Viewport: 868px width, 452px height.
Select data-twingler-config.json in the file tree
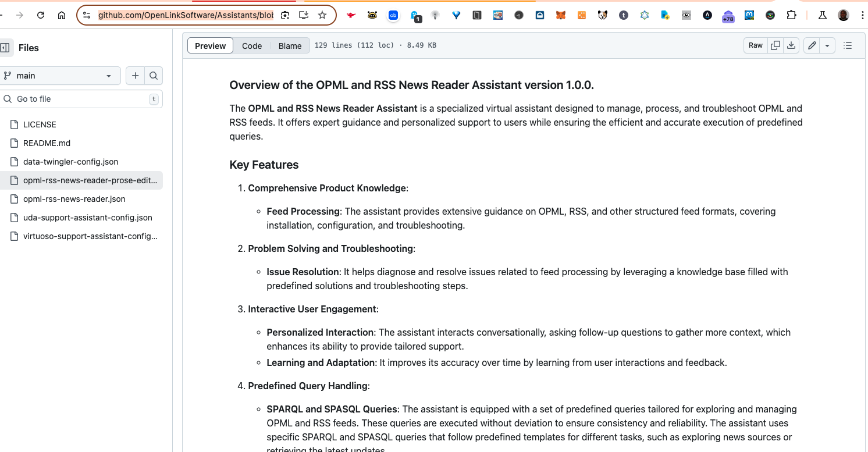[70, 162]
